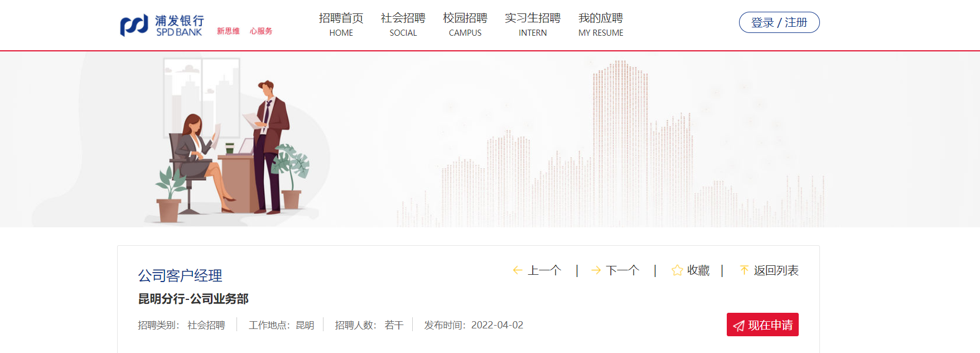This screenshot has width=980, height=353.
Task: Open the 我的应聘 MY RESUME menu item
Action: pyautogui.click(x=601, y=25)
